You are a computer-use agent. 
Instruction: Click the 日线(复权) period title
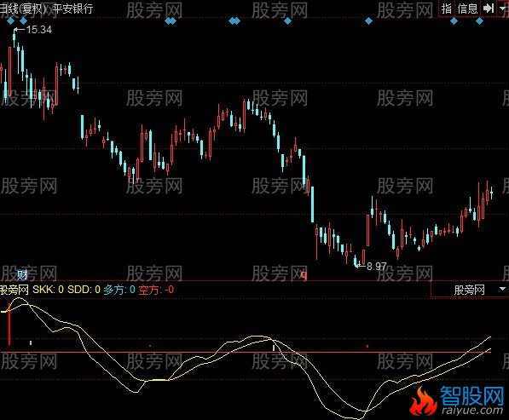point(24,9)
